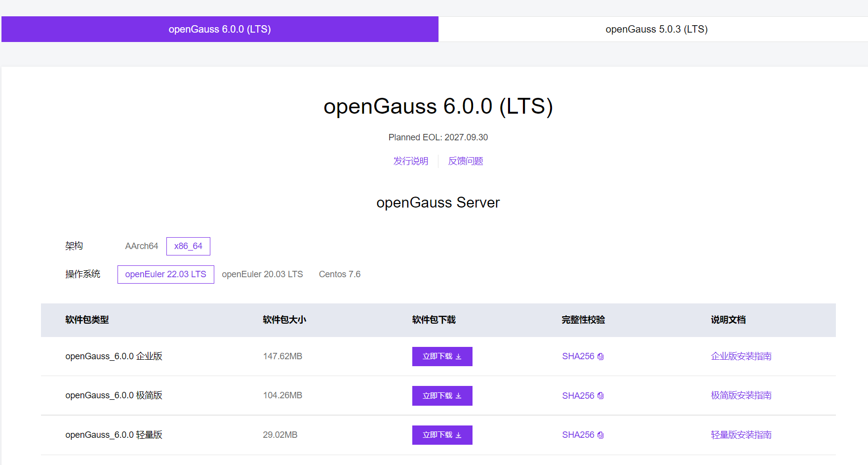The height and width of the screenshot is (465, 868).
Task: Download the openGauss_6.0.0 极简版 package
Action: 442,396
